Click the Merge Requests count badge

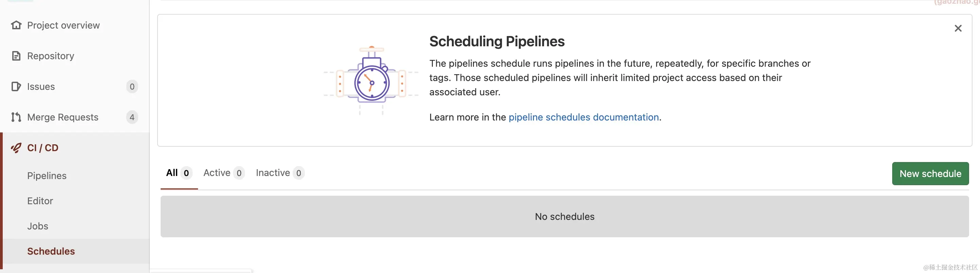[x=132, y=117]
